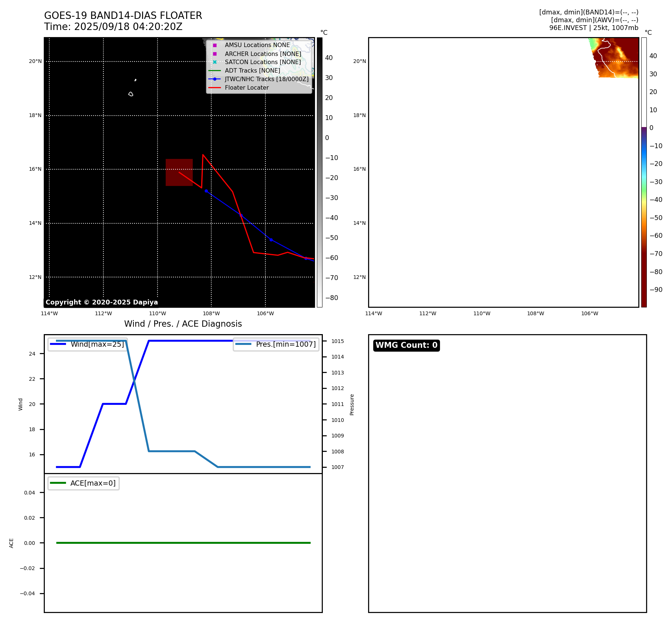This screenshot has height=626, width=672.
Task: Click the Floater Locater legend text
Action: (247, 87)
